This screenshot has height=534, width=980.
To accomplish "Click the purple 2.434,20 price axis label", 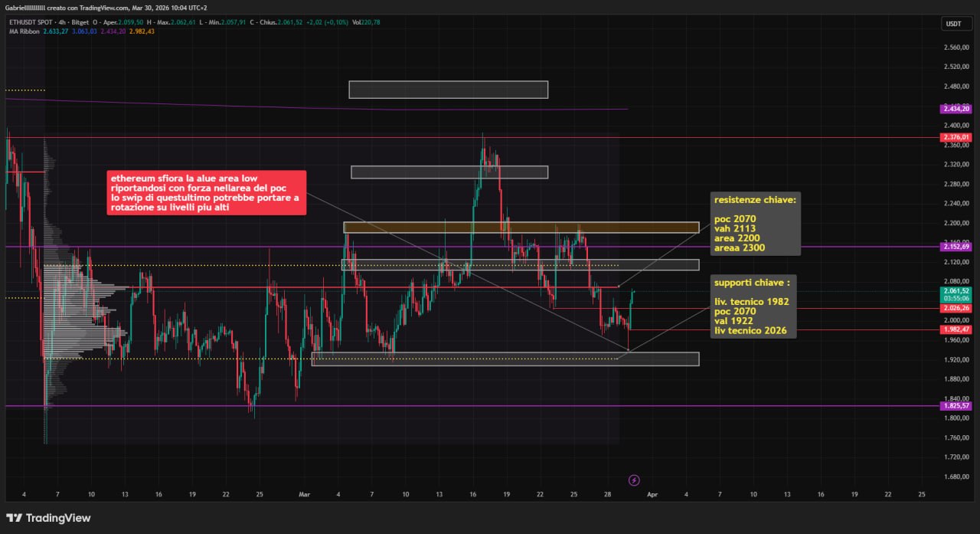I will pos(956,109).
